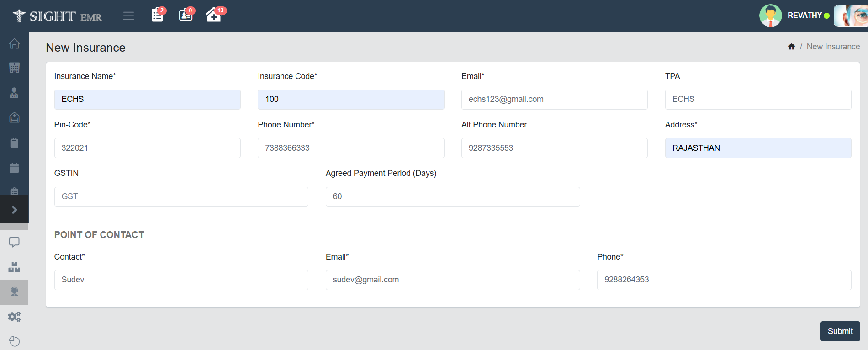Open the hospital house icon with 13 badge
868x350 pixels.
(x=213, y=15)
